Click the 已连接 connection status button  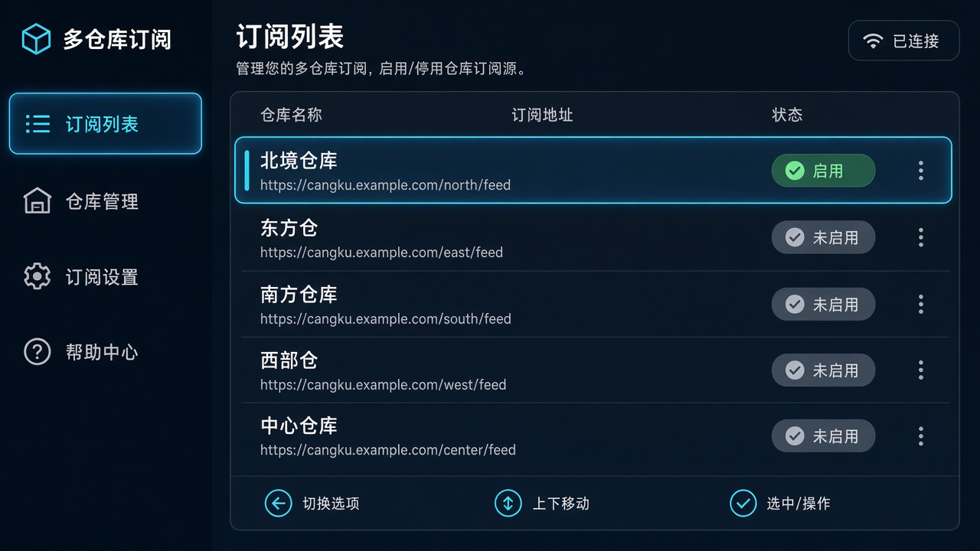pos(903,41)
